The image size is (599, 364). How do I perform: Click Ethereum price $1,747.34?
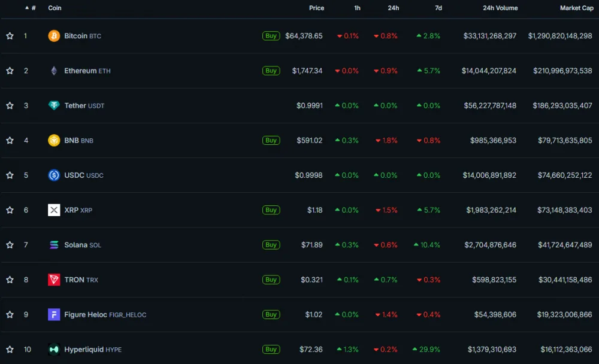pos(307,71)
